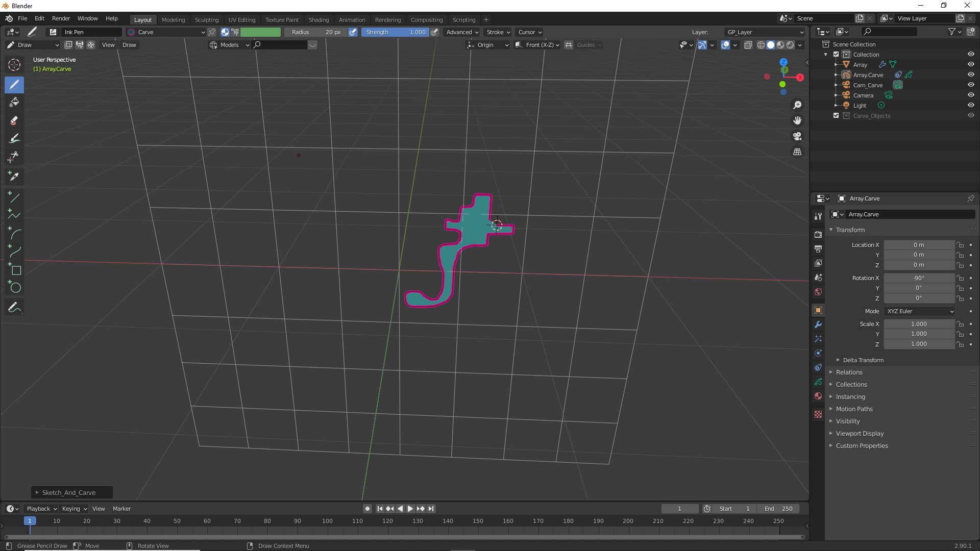Click the Keying menu in timeline
Screen dimensions: 980x551
click(74, 509)
